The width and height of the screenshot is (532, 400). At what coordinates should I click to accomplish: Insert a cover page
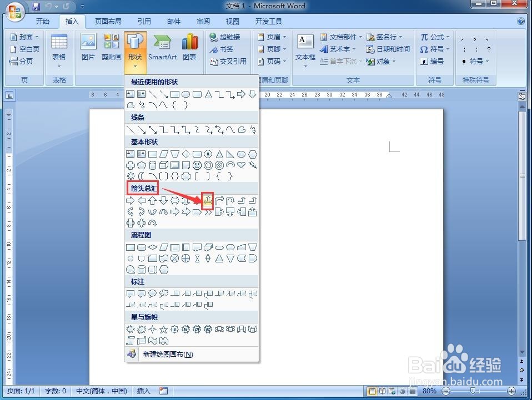pos(24,37)
